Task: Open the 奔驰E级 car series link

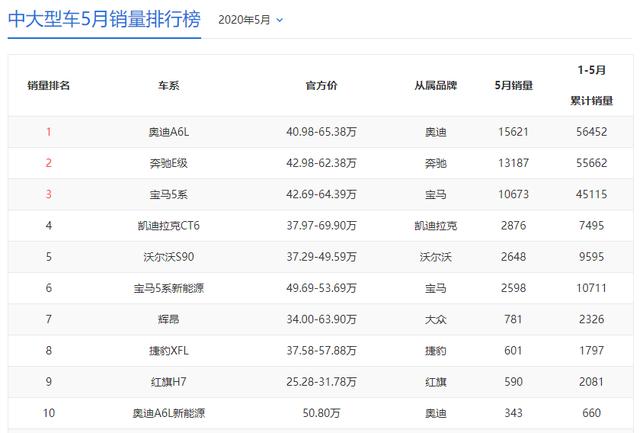Action: tap(169, 163)
